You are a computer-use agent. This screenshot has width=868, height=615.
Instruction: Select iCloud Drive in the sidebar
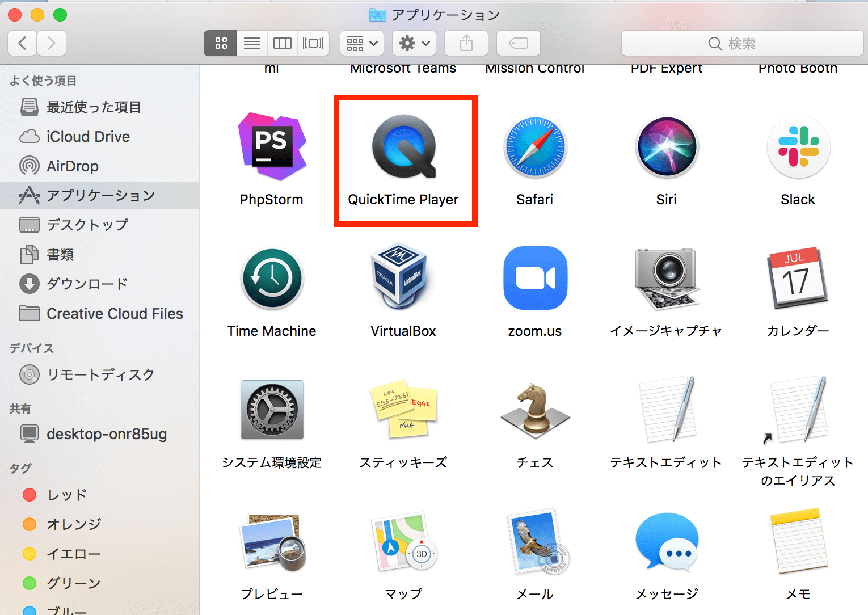tap(99, 136)
